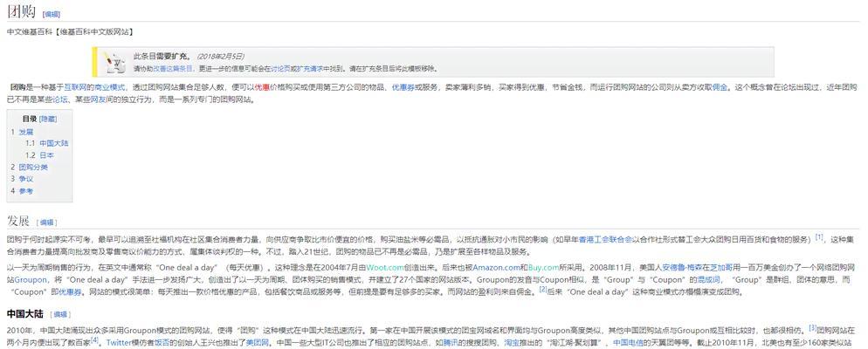This screenshot has width=868, height=349.
Task: Click footnote reference [4]
Action: [x=94, y=339]
